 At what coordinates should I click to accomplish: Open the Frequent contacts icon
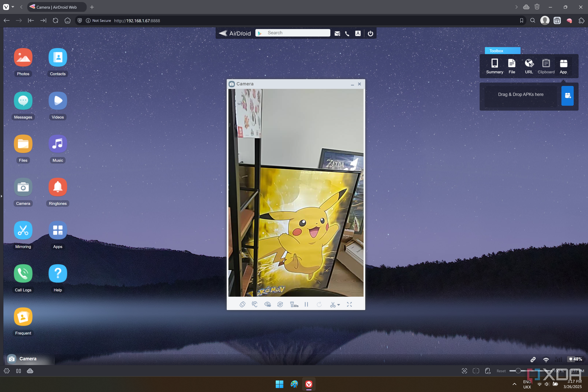coord(23,317)
